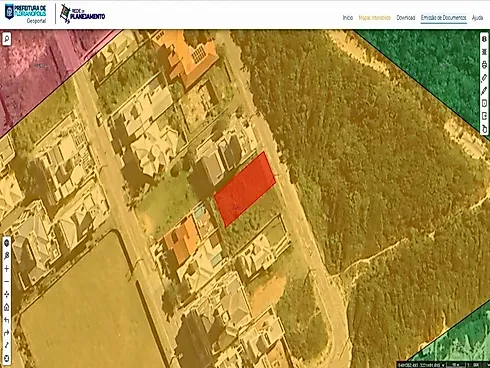Open Emissão de Documentos menu
This screenshot has width=490, height=368.
pyautogui.click(x=443, y=18)
